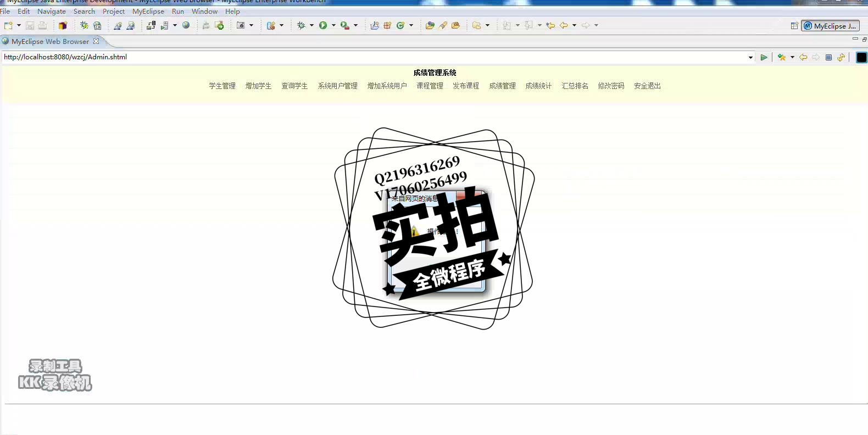Click the yellow-purple package cube icon
Image resolution: width=868 pixels, height=435 pixels.
pos(63,25)
